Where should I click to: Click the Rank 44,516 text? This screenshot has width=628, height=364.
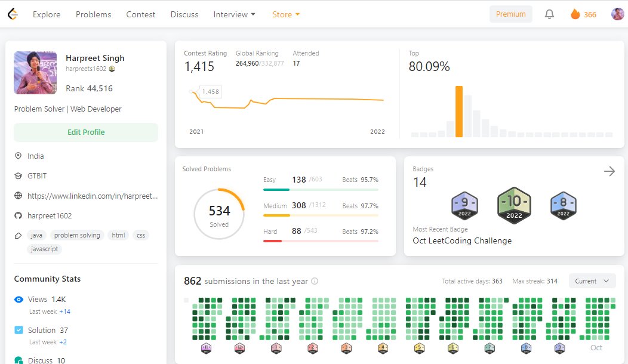[89, 88]
